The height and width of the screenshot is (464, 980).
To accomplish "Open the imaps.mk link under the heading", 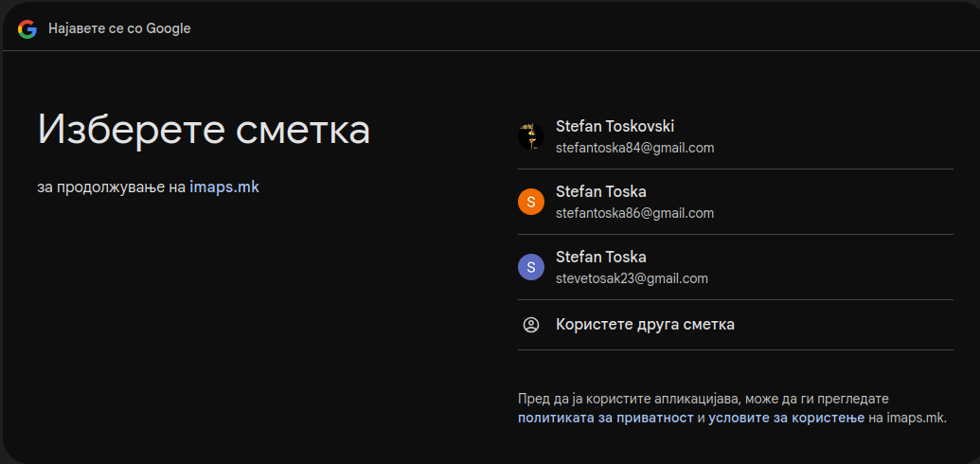I will pos(224,187).
